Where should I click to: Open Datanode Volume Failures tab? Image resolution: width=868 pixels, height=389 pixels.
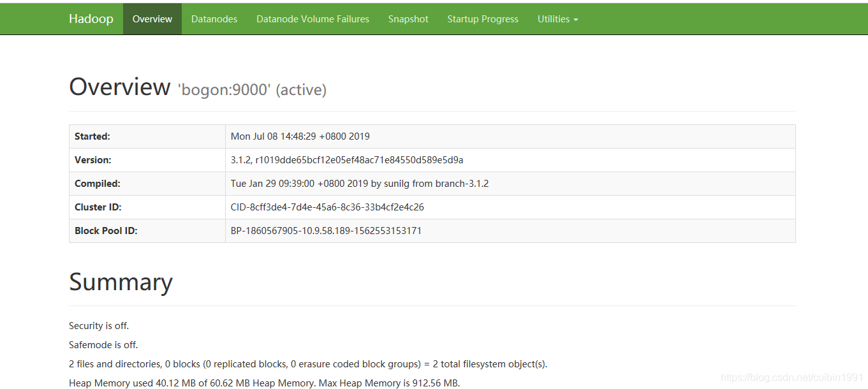click(313, 19)
